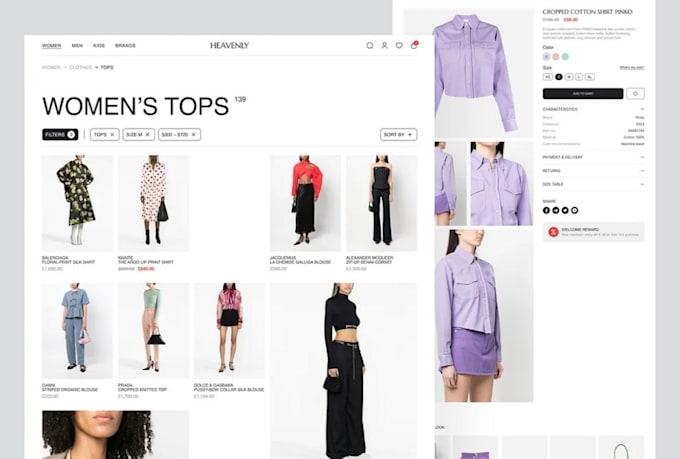Viewport: 680px width, 459px height.
Task: View model wearing lilac shirt and skirt
Action: [484, 316]
